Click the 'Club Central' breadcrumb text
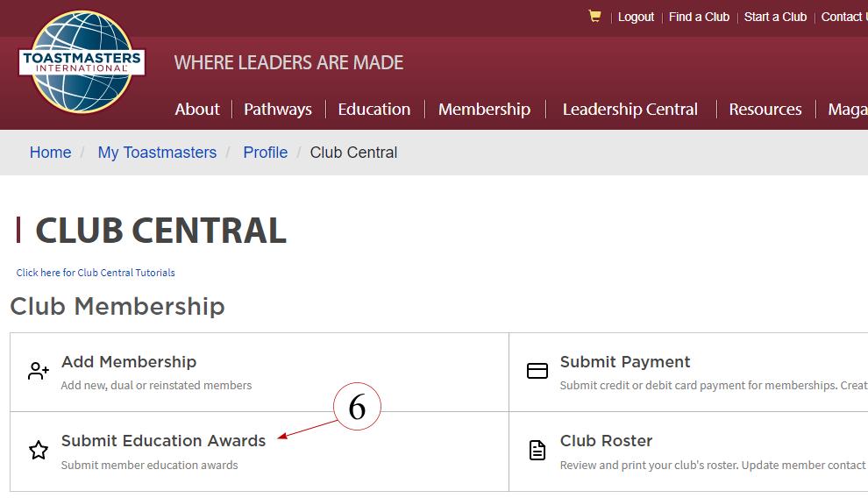 pos(353,153)
